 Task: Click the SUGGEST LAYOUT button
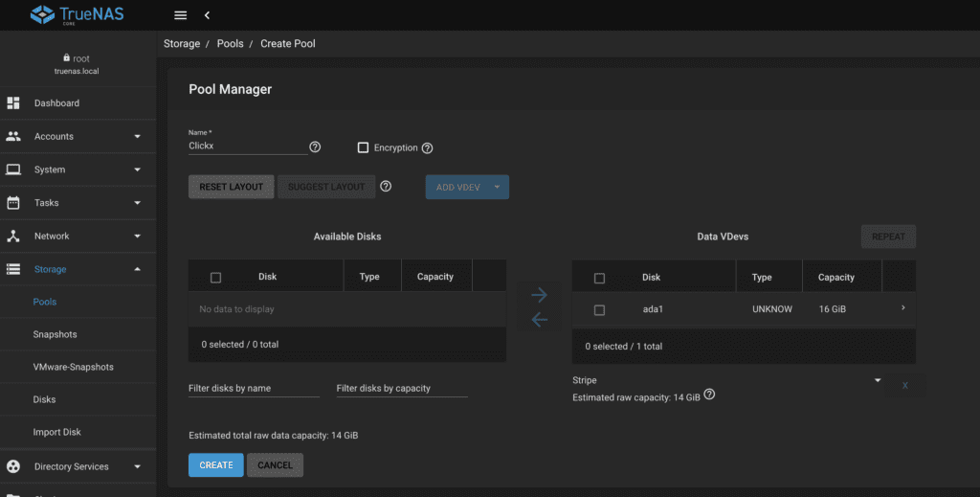(x=326, y=187)
